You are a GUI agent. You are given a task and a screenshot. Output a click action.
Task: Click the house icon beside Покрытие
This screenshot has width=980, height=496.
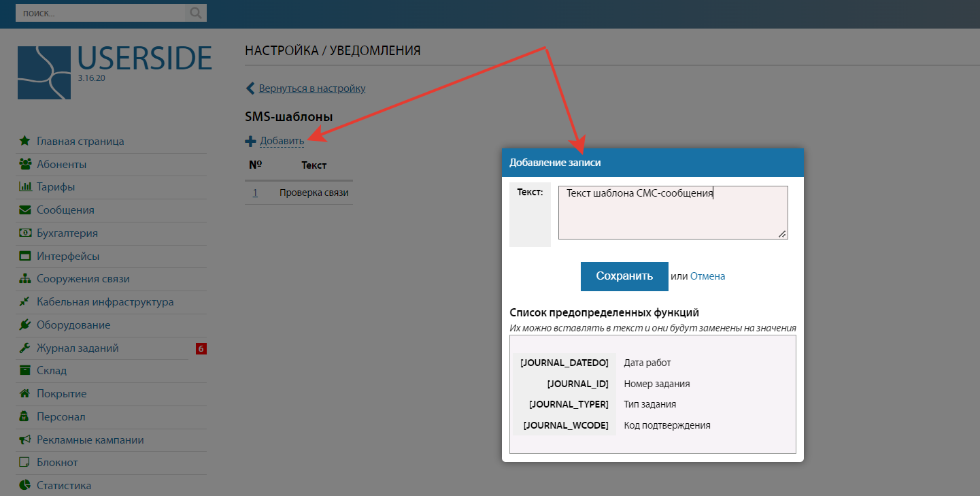tap(25, 393)
